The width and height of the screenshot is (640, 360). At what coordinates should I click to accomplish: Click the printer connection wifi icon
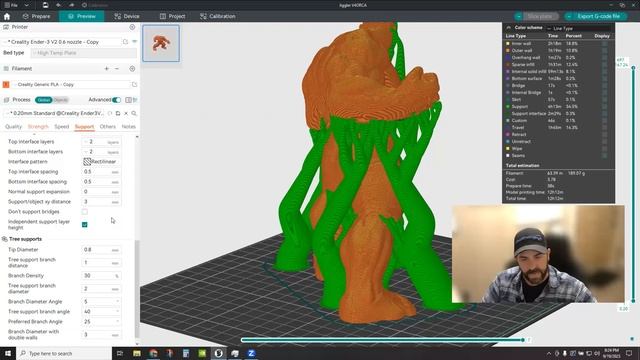[134, 42]
